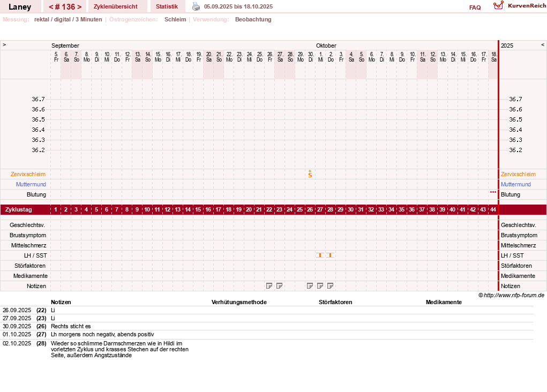The height and width of the screenshot is (392, 547).
Task: Click the 18. Sa October date header
Action: click(x=494, y=57)
